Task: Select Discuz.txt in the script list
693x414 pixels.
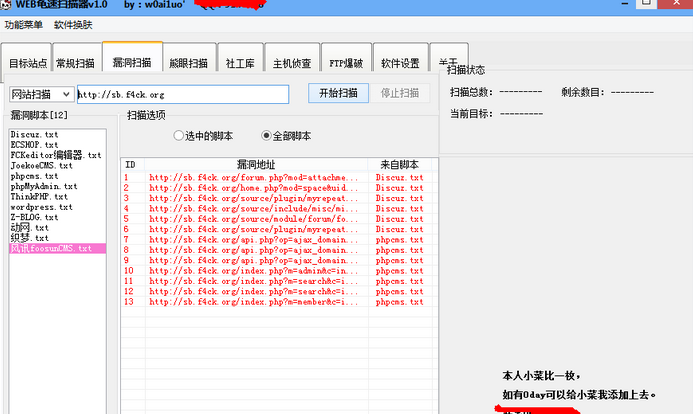Action: click(34, 134)
